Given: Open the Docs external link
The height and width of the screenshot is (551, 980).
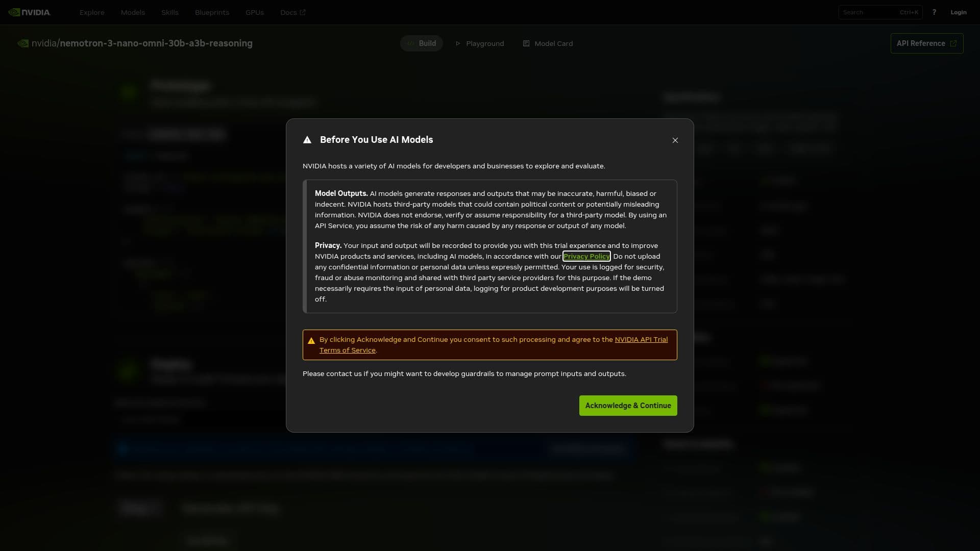Looking at the screenshot, I should pos(292,12).
